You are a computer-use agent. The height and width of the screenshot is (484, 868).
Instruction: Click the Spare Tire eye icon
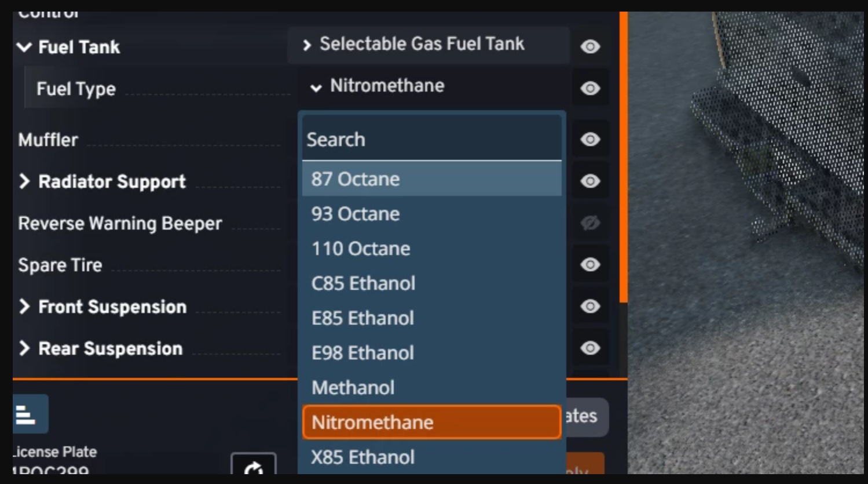point(590,264)
